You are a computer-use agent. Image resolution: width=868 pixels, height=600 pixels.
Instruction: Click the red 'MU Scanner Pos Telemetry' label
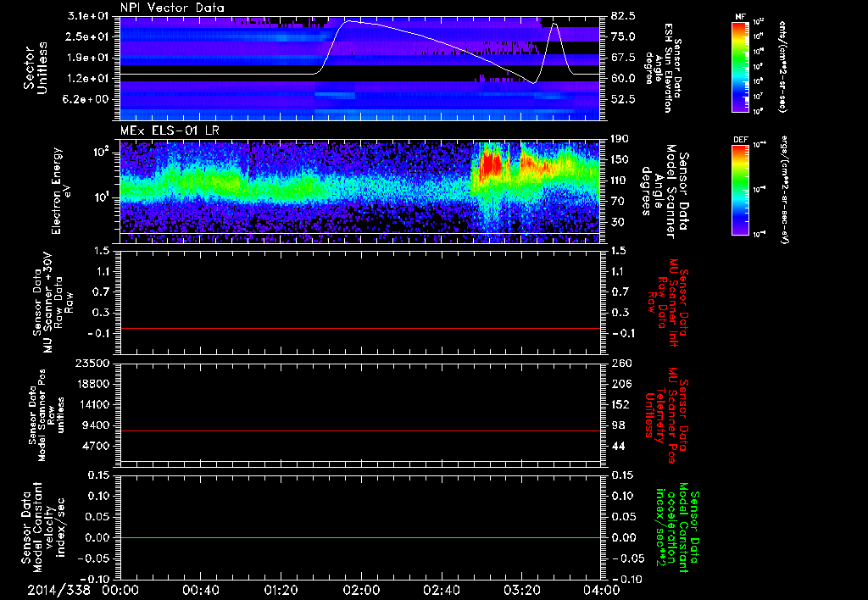665,415
